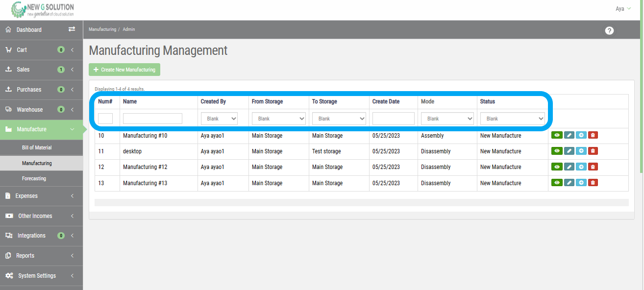The image size is (644, 290).
Task: Open the help question mark icon
Action: click(x=609, y=30)
